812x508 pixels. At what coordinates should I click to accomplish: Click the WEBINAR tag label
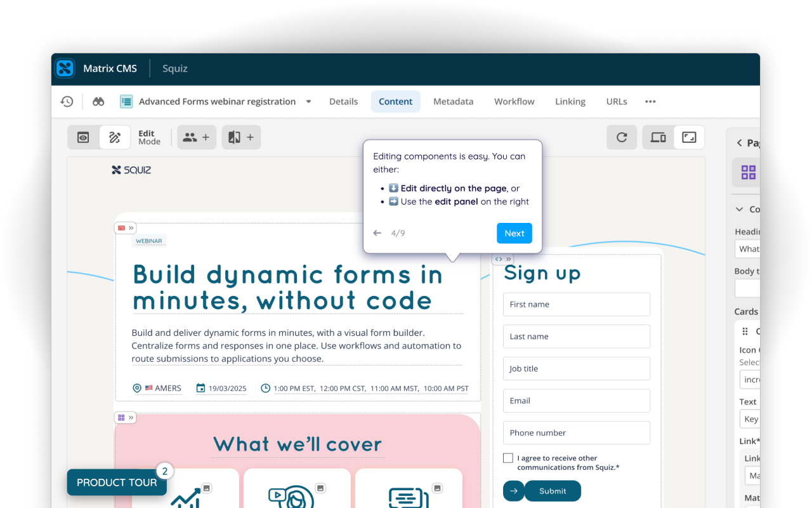click(149, 241)
